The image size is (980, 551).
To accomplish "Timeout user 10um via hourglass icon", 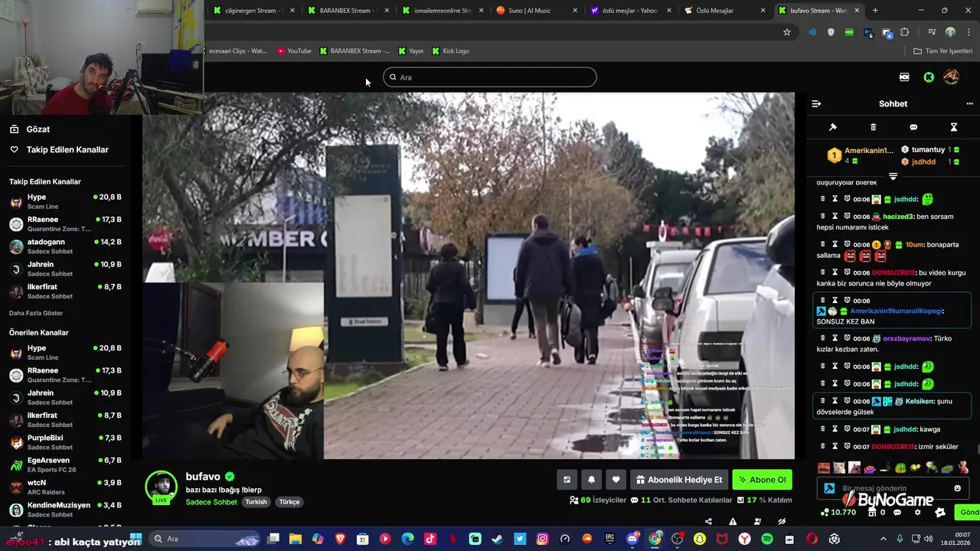I will pyautogui.click(x=835, y=245).
